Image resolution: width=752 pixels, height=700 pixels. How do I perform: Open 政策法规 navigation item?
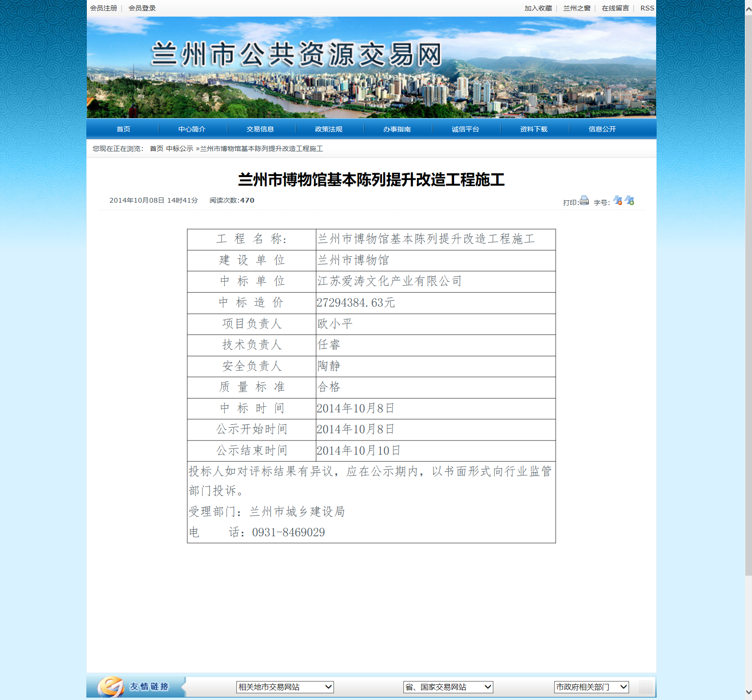pyautogui.click(x=328, y=129)
